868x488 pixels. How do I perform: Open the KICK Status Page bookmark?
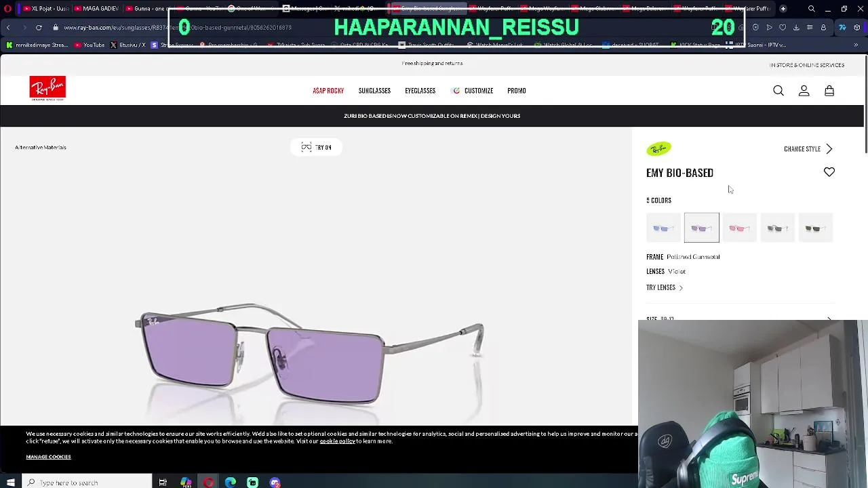tap(695, 45)
